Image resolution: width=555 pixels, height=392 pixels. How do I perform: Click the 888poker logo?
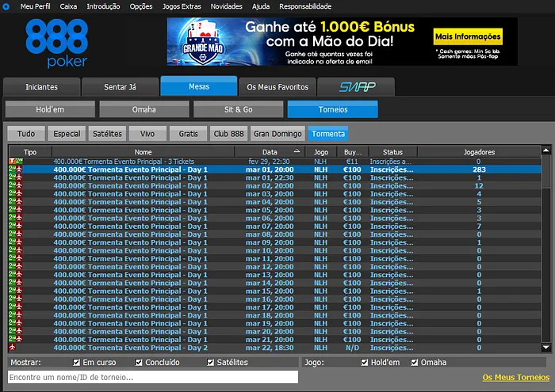coord(56,43)
